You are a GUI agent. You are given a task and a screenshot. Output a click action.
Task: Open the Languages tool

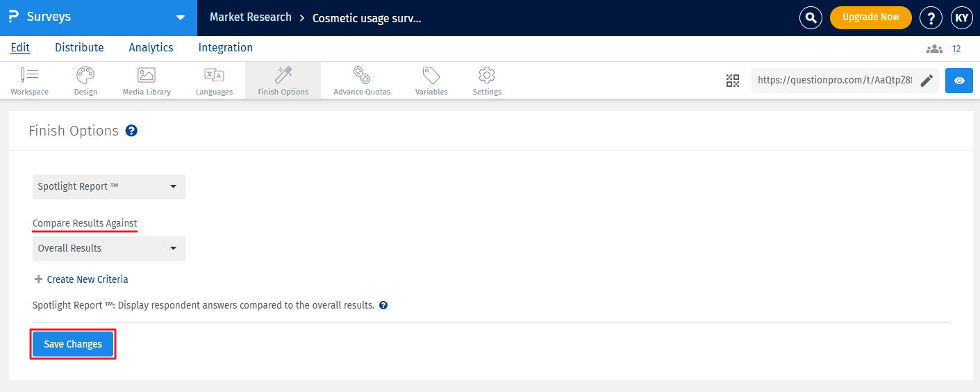(x=214, y=81)
